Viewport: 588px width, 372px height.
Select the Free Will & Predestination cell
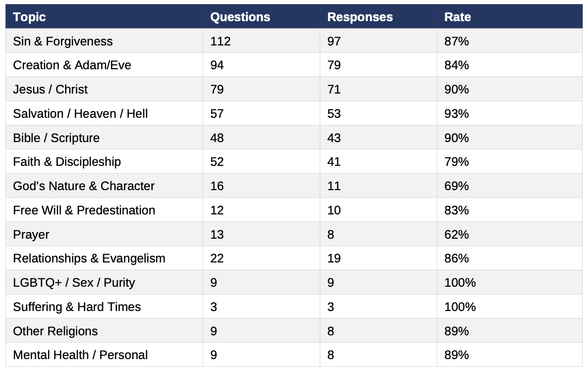(104, 210)
